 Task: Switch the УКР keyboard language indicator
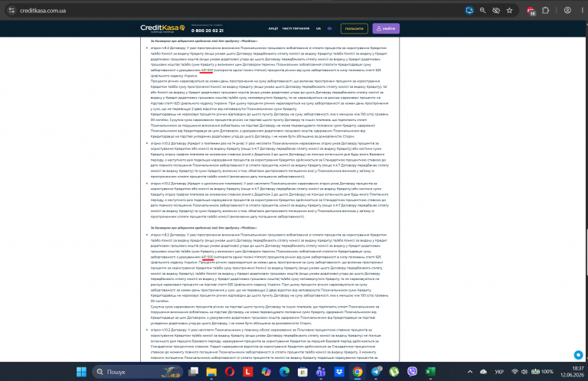pos(499,372)
